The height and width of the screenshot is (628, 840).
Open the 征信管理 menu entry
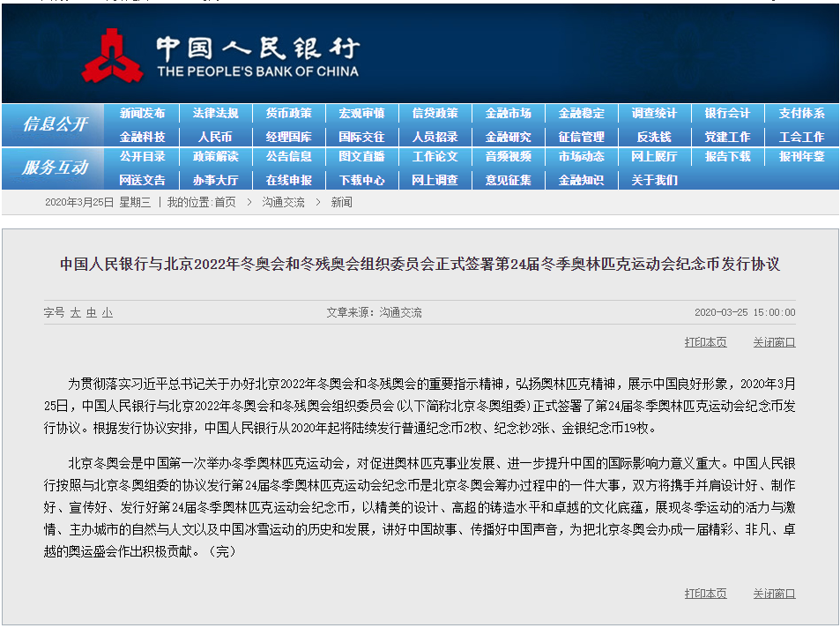point(581,137)
